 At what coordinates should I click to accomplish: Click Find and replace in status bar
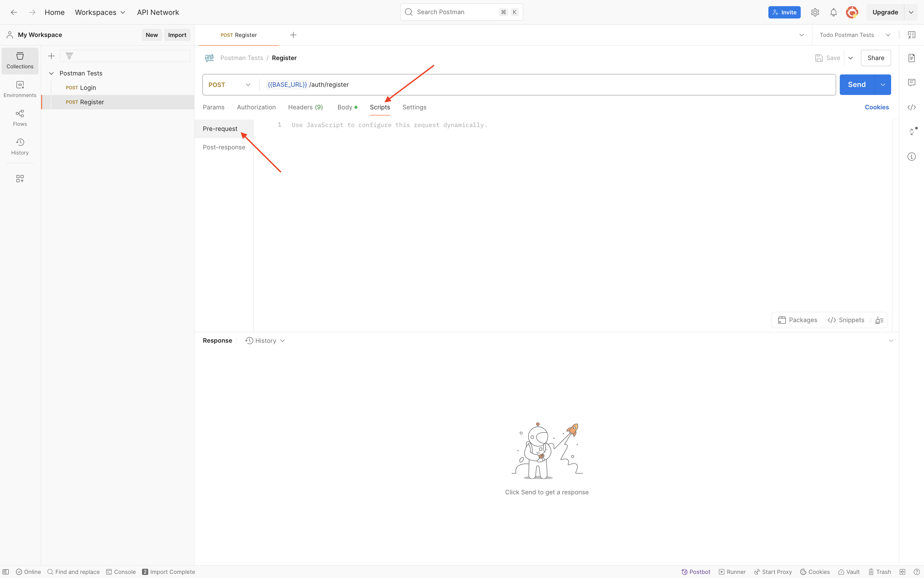pyautogui.click(x=73, y=572)
